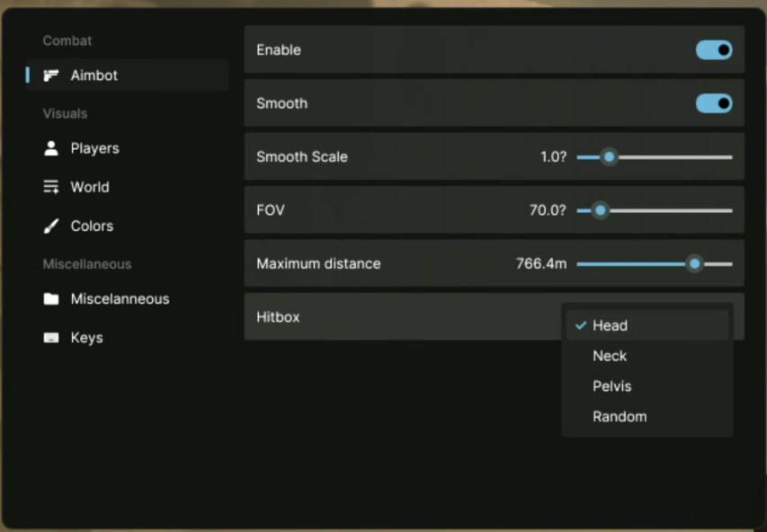Screen dimensions: 767x532
Task: Click the Maximum distance slider handle
Action: point(694,264)
